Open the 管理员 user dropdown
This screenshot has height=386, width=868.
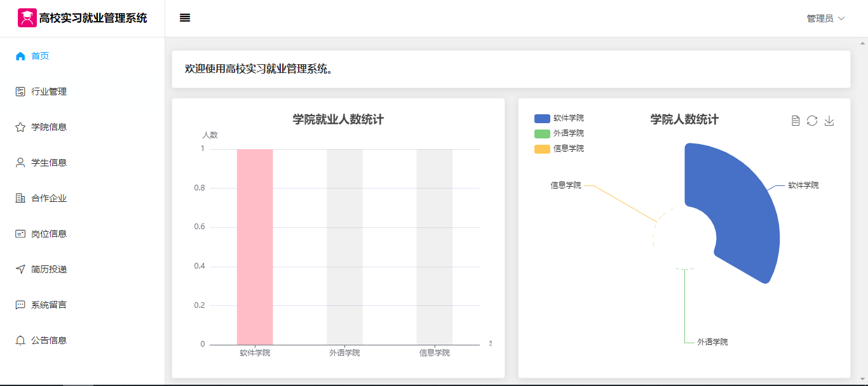point(826,18)
